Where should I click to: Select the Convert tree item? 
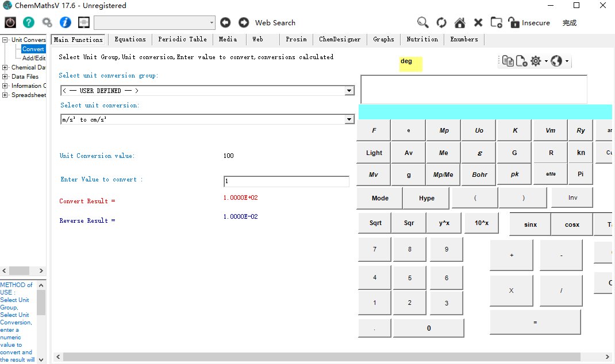(33, 49)
